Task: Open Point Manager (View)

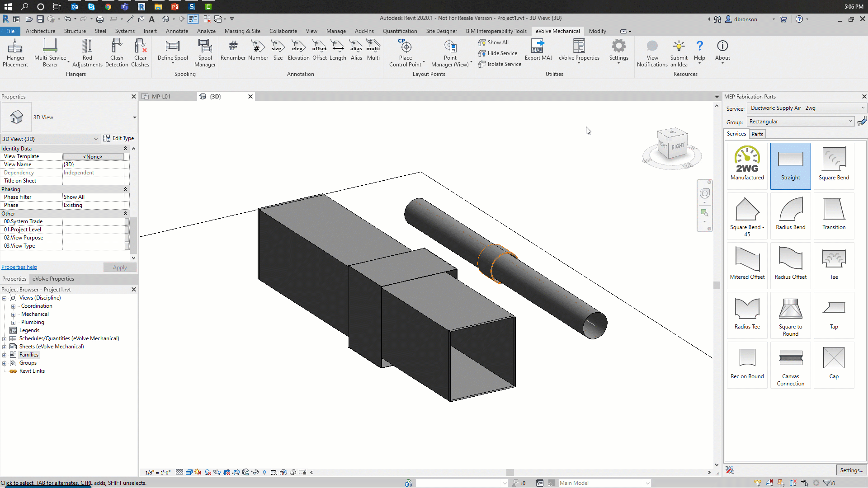Action: point(450,53)
